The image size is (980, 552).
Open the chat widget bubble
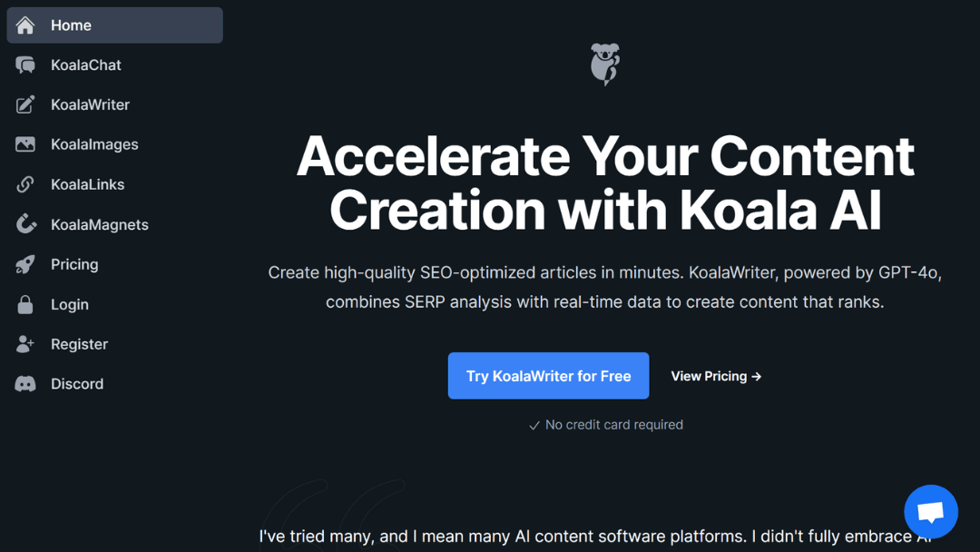931,511
